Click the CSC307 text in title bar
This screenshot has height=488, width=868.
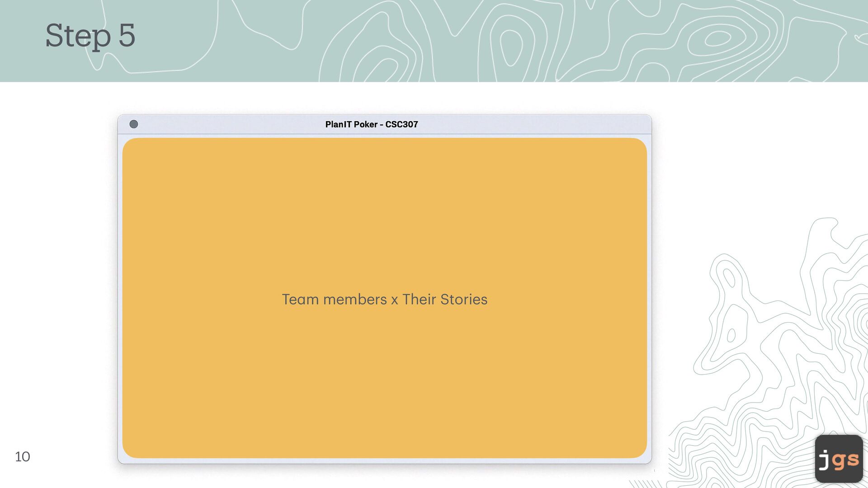(401, 124)
